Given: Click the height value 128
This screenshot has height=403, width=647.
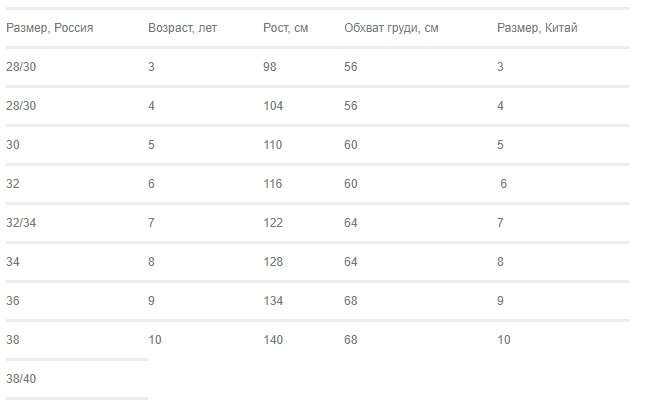Looking at the screenshot, I should point(273,262).
